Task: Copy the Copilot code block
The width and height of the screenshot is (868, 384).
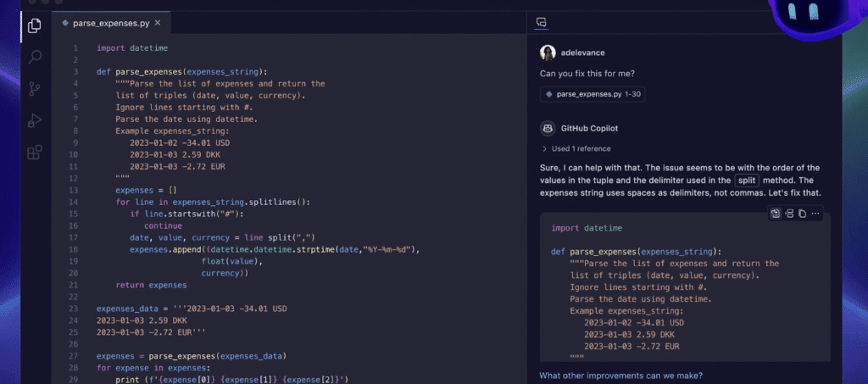Action: pos(802,214)
